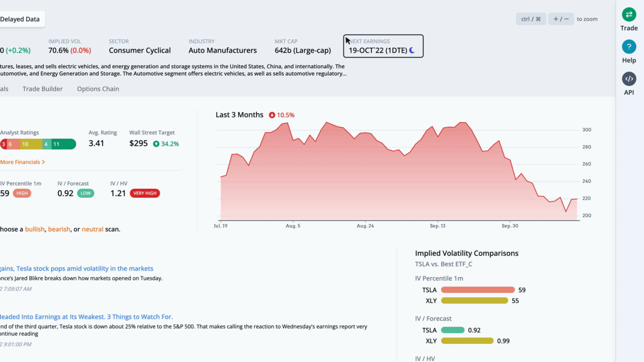
Task: Switch to the Trade Builder tab
Action: (x=43, y=89)
